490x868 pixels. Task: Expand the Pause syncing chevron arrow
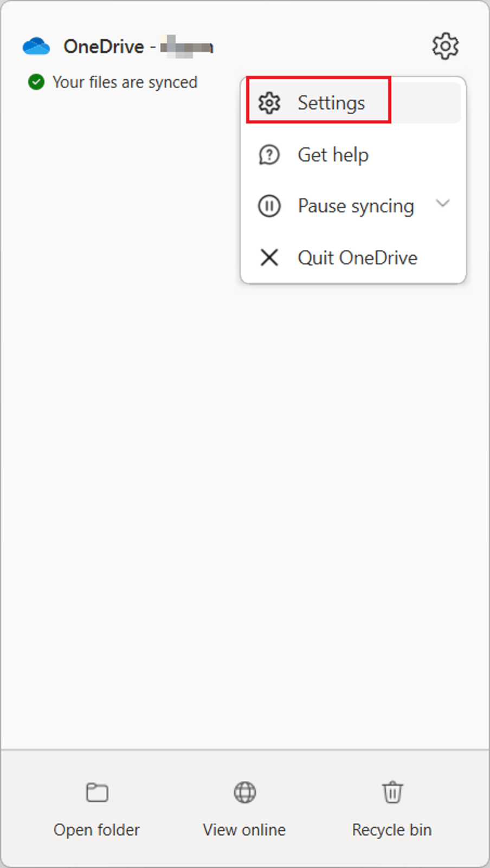(443, 204)
